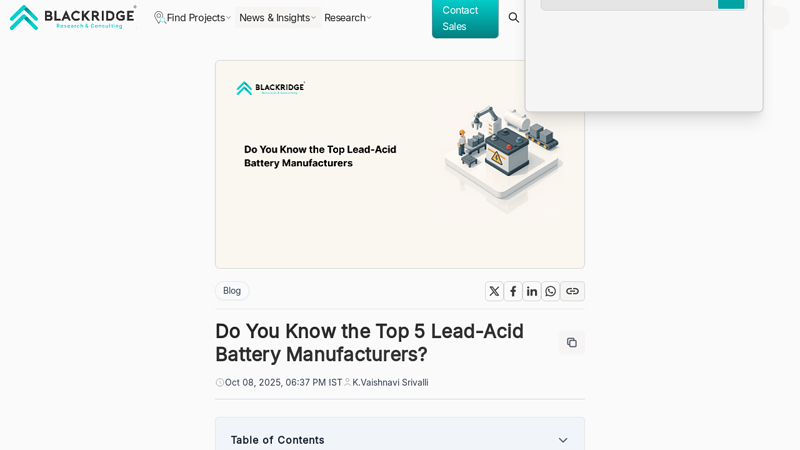Open the News & Insights menu

pyautogui.click(x=277, y=17)
